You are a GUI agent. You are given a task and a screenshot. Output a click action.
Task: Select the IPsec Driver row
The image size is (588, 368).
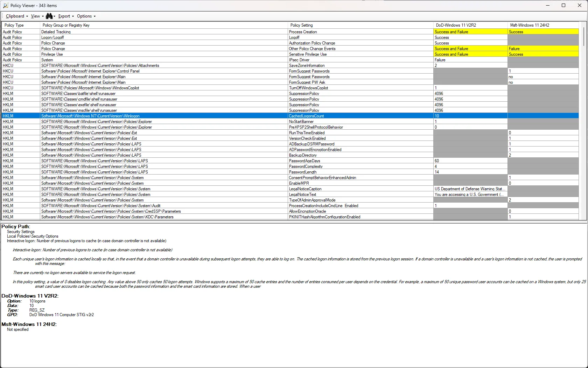pos(290,60)
